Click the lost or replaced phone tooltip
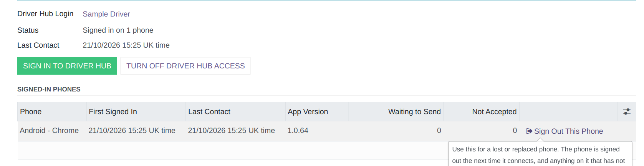Screen dimensions: 644x166 (x=540, y=154)
